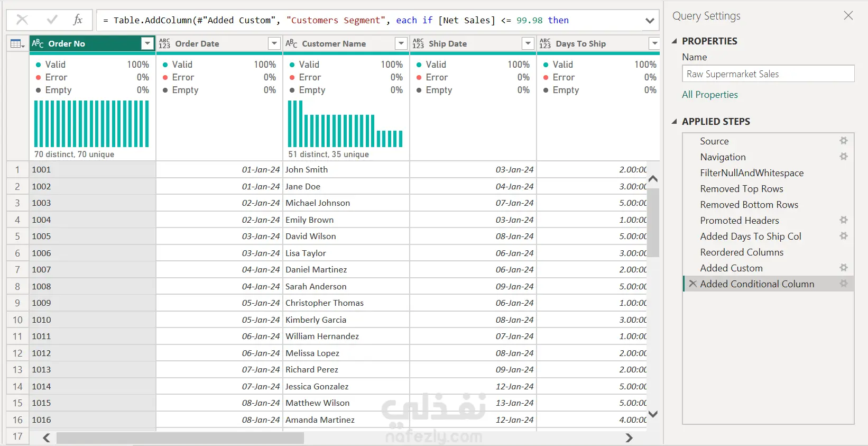
Task: Click the Customer Name distribution bar chart
Action: 345,124
